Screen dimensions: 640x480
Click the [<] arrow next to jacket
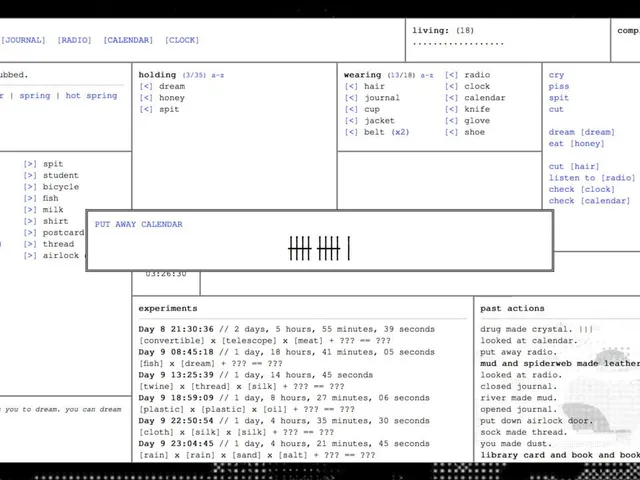point(351,121)
